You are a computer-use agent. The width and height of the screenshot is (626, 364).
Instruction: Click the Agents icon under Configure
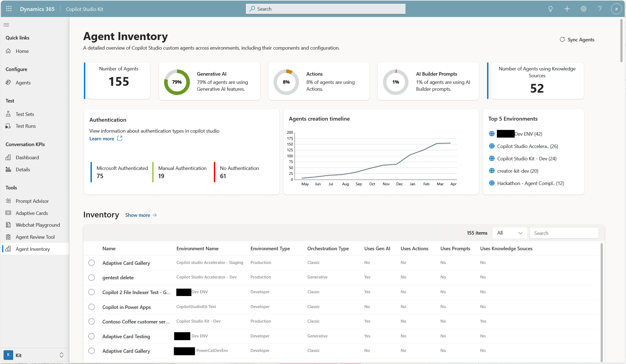[8, 83]
